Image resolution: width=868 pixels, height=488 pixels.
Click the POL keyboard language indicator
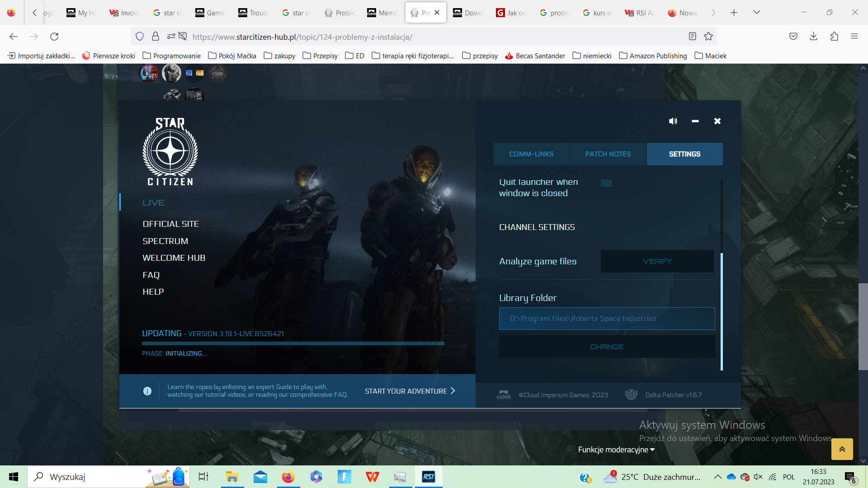point(789,477)
